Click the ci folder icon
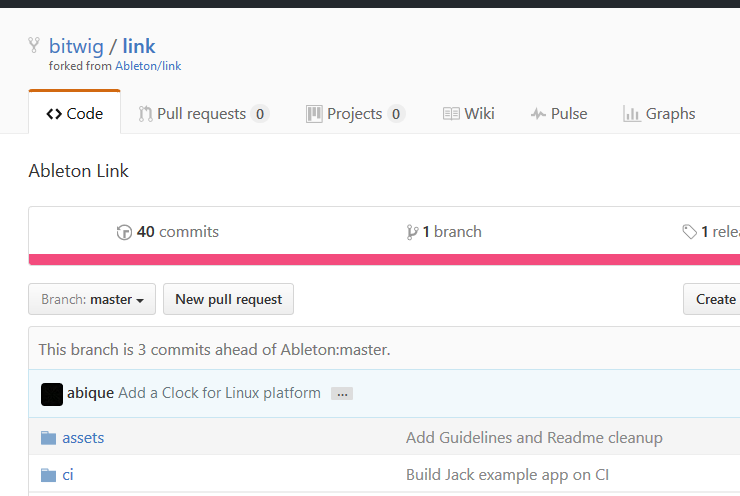This screenshot has width=740, height=496. tap(48, 475)
